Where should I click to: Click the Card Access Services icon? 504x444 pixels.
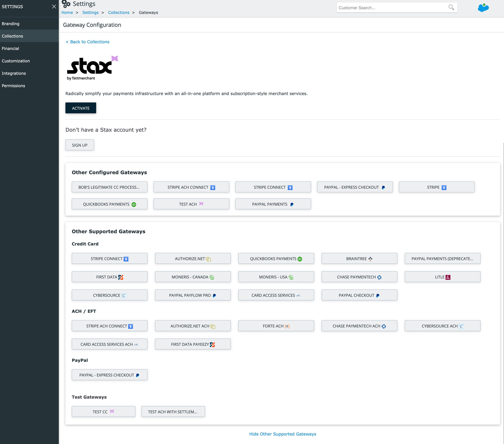tap(298, 295)
